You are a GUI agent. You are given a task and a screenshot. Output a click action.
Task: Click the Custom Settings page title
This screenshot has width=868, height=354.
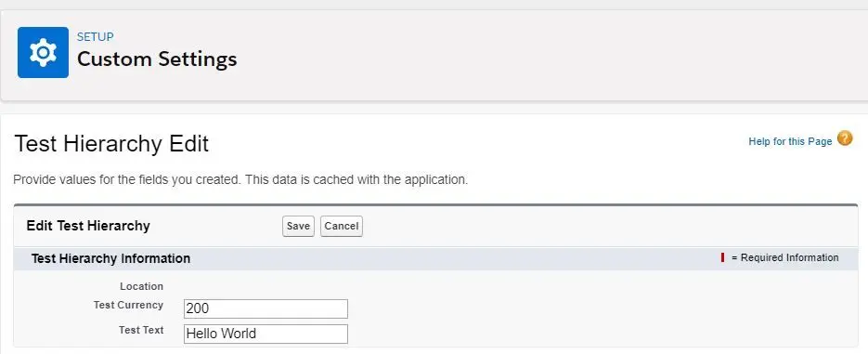point(157,59)
